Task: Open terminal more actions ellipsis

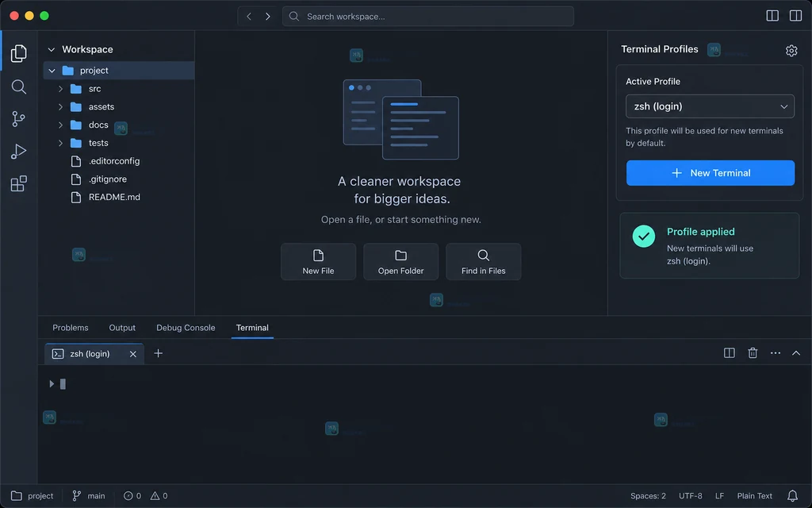Action: click(x=776, y=353)
